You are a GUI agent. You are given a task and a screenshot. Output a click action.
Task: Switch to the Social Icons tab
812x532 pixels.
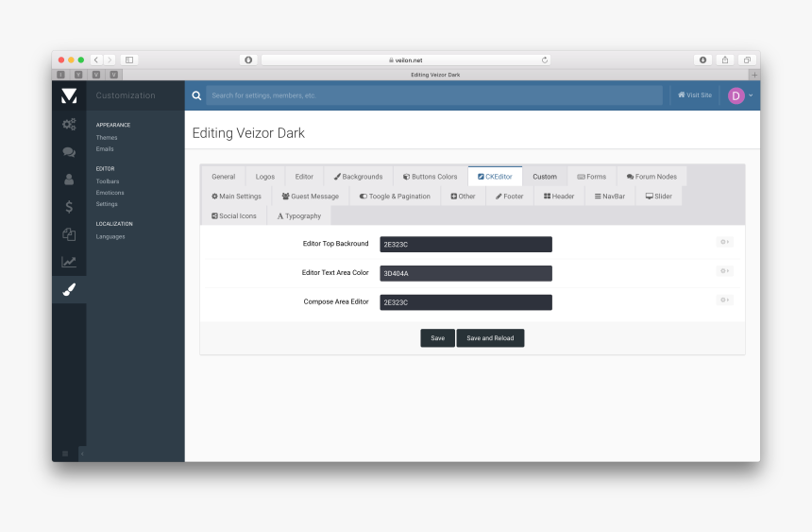coord(234,215)
